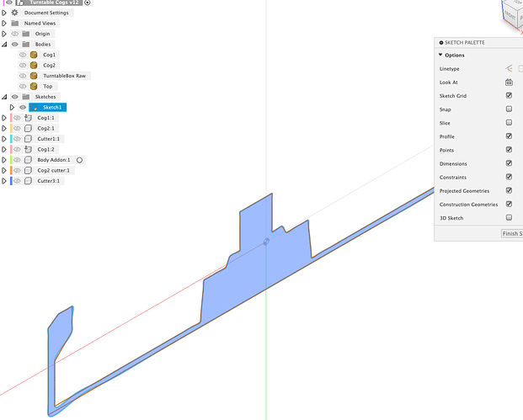Disable the Sketch Grid checkbox
The height and width of the screenshot is (420, 523).
[509, 96]
